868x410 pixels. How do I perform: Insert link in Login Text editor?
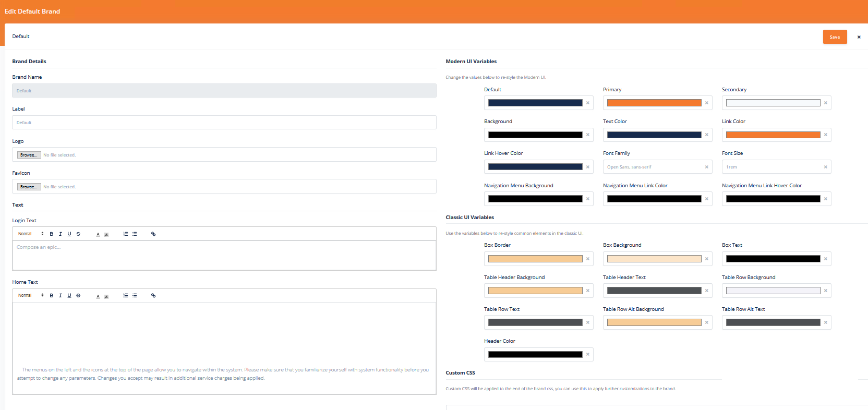(x=153, y=234)
